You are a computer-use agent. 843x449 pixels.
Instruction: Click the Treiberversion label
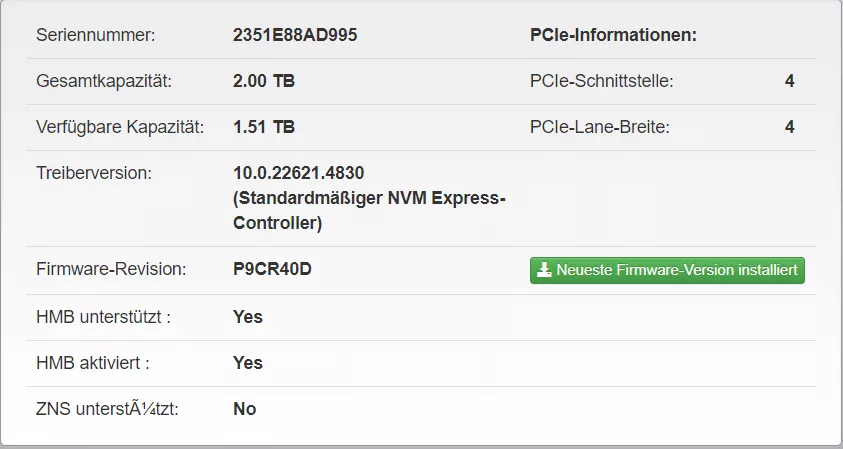[94, 173]
